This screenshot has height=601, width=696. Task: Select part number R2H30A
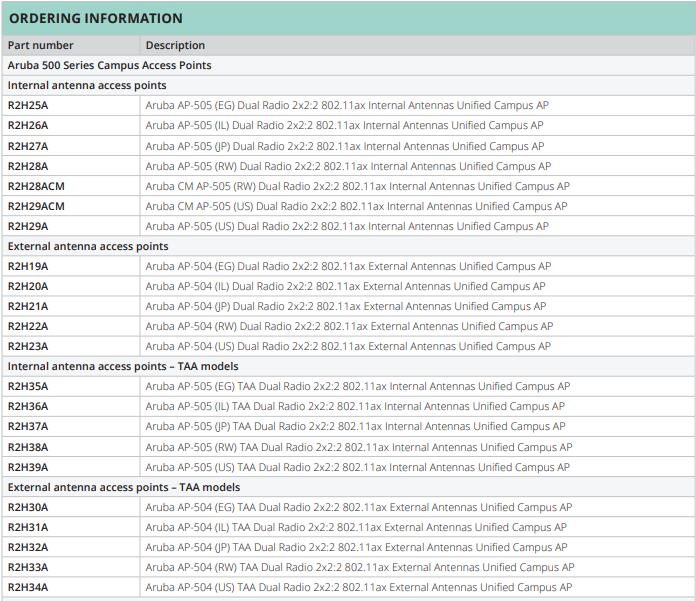pos(28,507)
